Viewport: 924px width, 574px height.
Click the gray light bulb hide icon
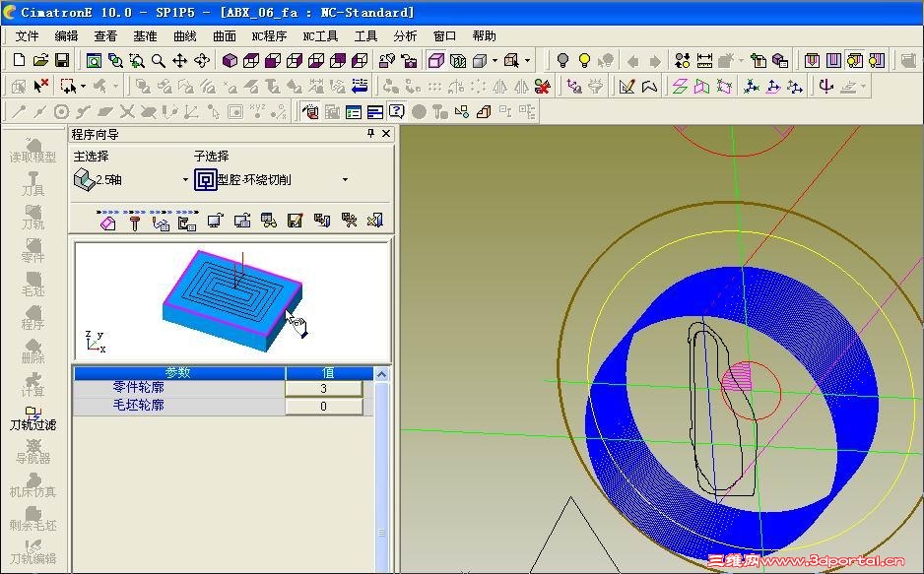point(562,60)
